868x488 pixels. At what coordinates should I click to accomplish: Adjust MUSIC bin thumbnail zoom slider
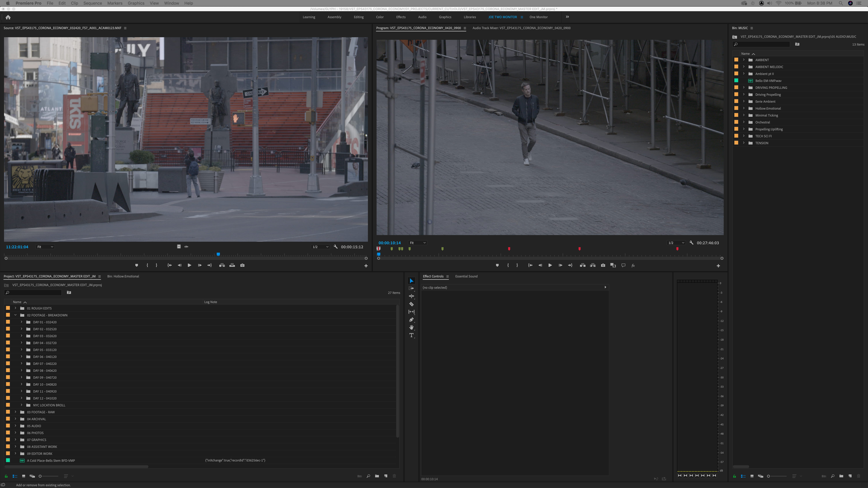click(777, 476)
